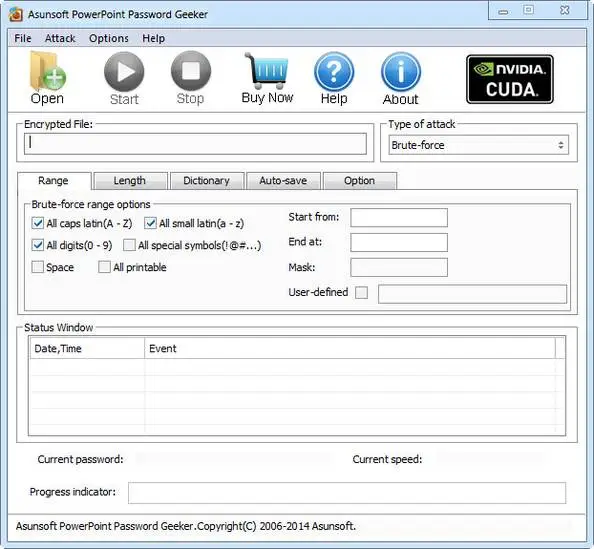Switch to the Auto-save tab
This screenshot has width=594, height=549.
pos(283,181)
